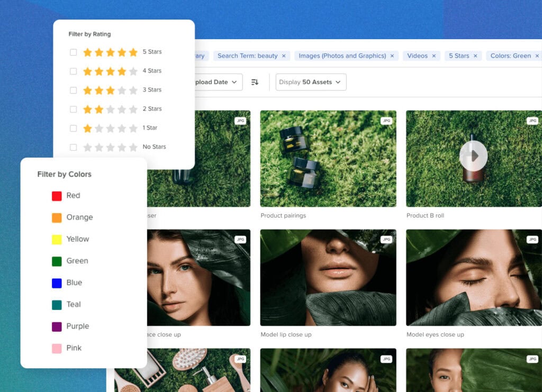Screen dimensions: 542x392
Task: Click the JPG badge on Model eyes close up
Action: (532, 239)
